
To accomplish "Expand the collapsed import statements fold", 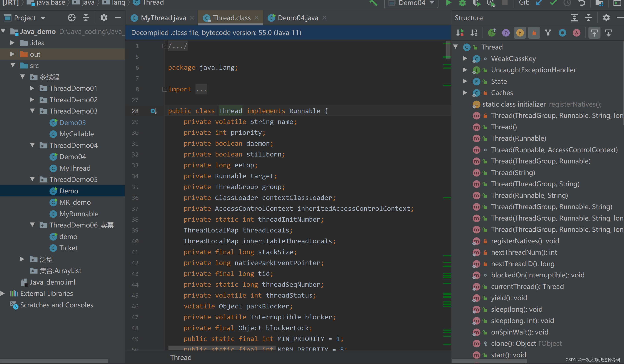I will pyautogui.click(x=164, y=89).
